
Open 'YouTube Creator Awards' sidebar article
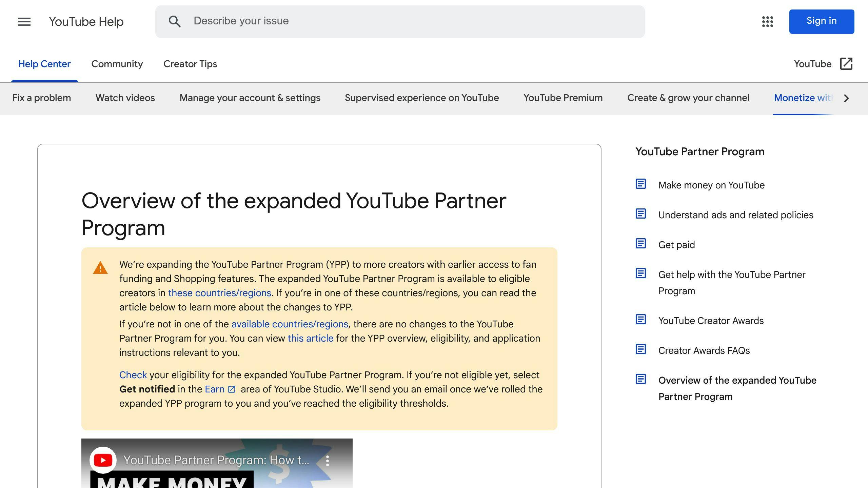click(x=711, y=321)
